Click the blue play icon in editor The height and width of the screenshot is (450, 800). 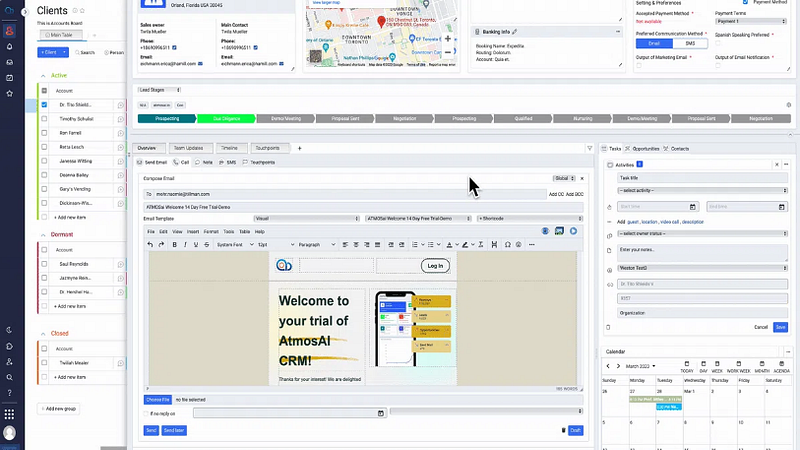click(x=573, y=231)
